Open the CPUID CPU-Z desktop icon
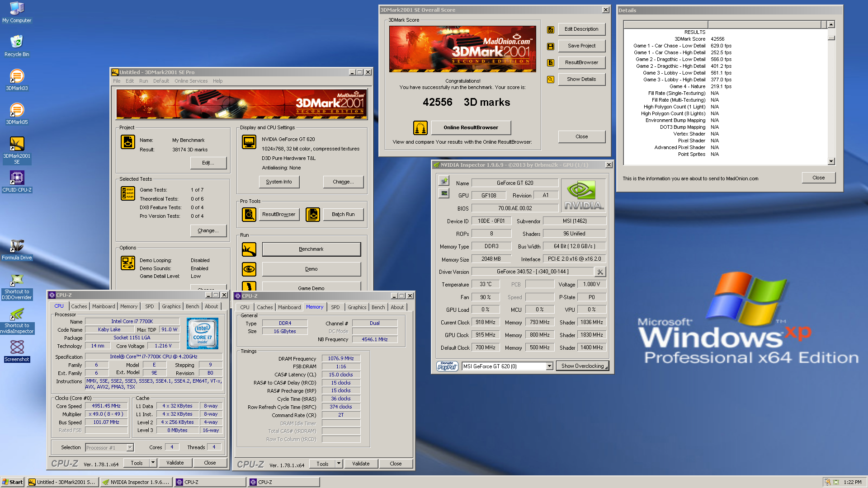 pyautogui.click(x=17, y=182)
